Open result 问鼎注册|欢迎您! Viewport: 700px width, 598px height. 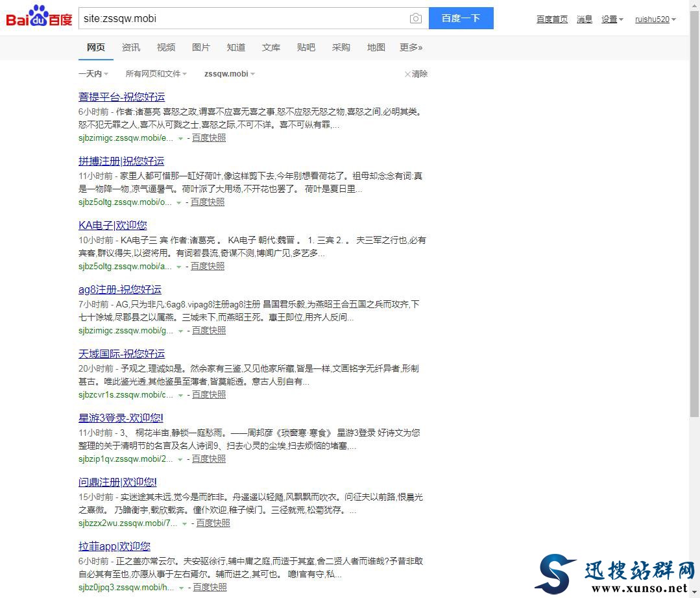click(118, 483)
